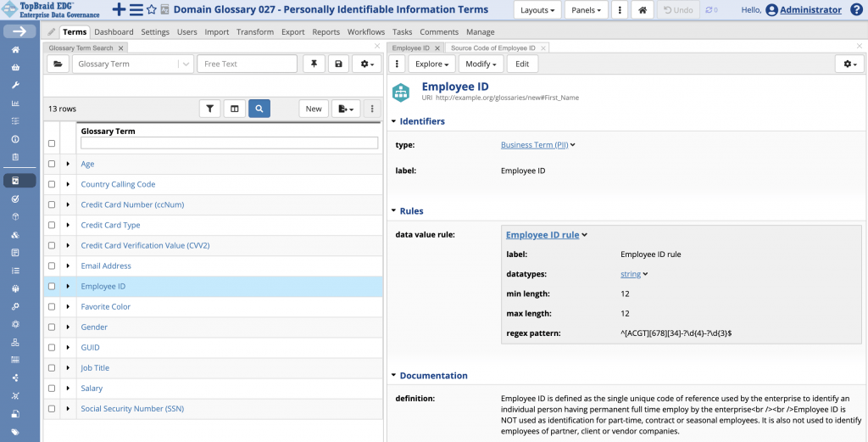Open the Modify dropdown menu
The image size is (868, 442).
(x=481, y=64)
